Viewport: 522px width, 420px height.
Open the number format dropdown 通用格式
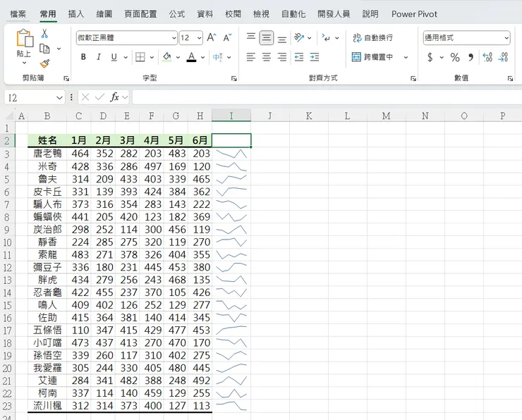click(506, 38)
